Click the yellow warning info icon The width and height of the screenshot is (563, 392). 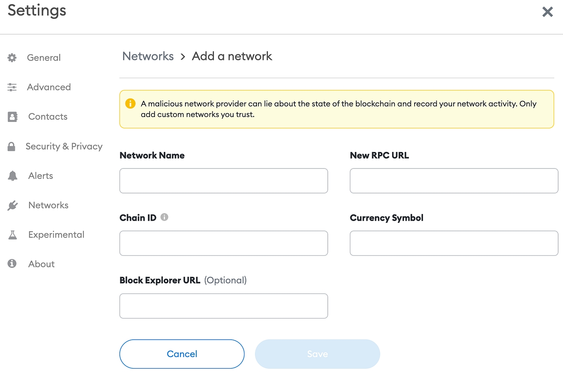pos(130,104)
